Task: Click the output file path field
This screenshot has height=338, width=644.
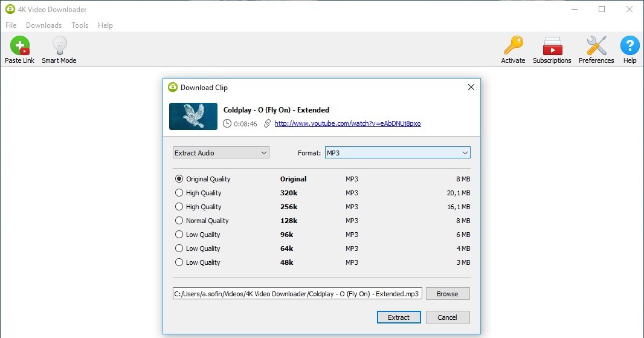Action: (x=297, y=294)
